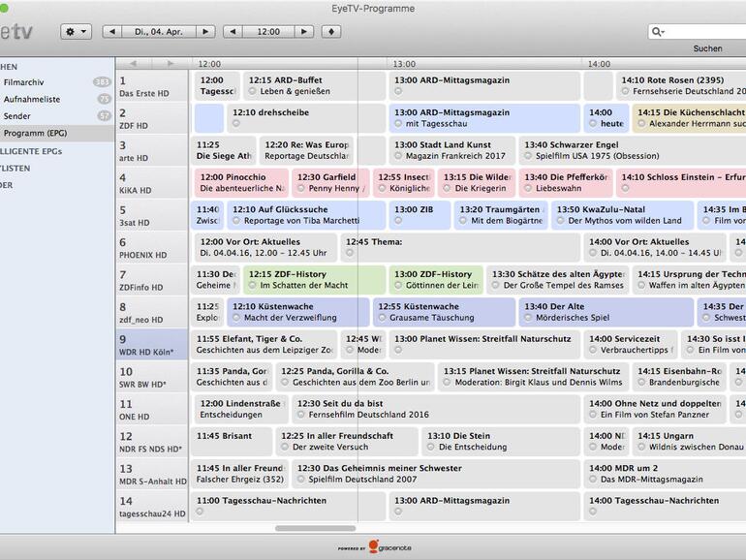The image size is (746, 560).
Task: Open 12:00 Vor Ort: Aktuelles program
Action: [x=265, y=247]
